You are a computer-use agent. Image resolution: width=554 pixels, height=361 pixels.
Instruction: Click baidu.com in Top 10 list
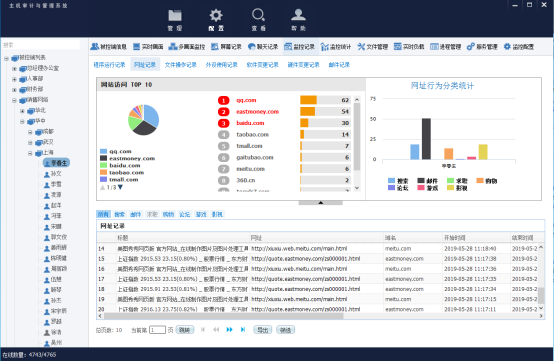click(250, 123)
